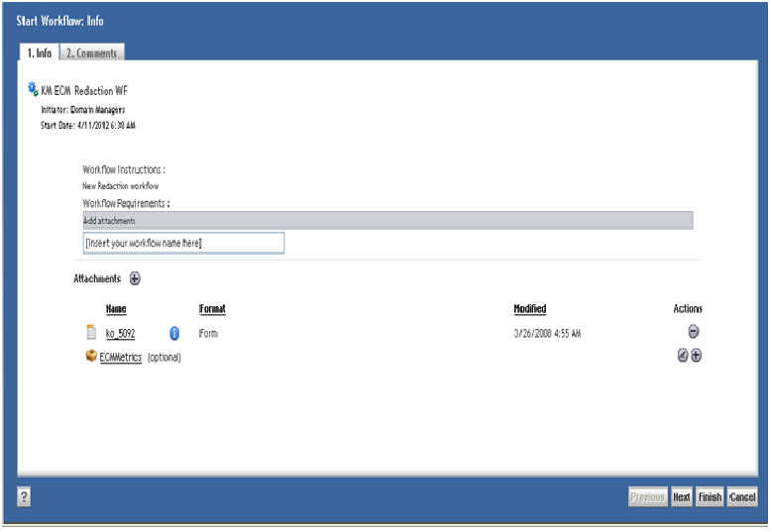Add an attachment with the plus icon beside Attachments
The height and width of the screenshot is (532, 772).
coord(135,278)
